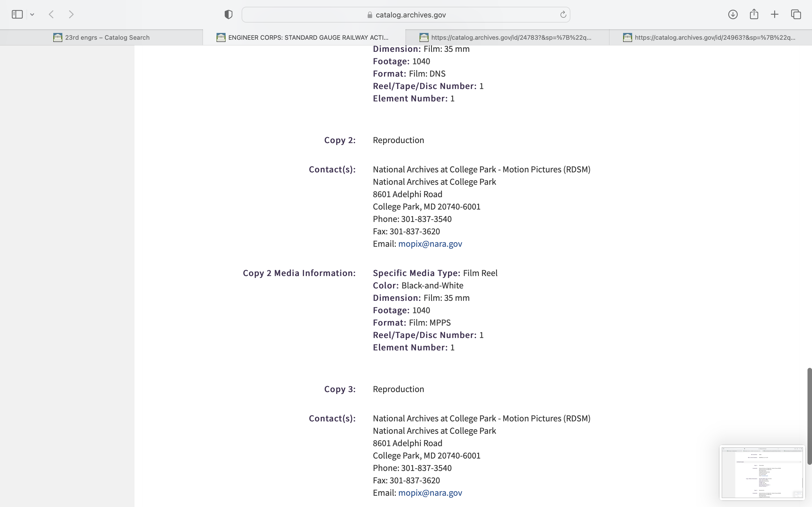
Task: Open the screenshot preview thumbnail
Action: [x=762, y=472]
